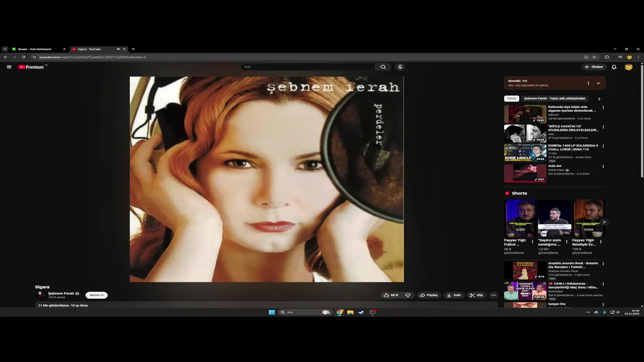Subscribe with 'Abone ol' button
This screenshot has width=644, height=362.
point(96,295)
